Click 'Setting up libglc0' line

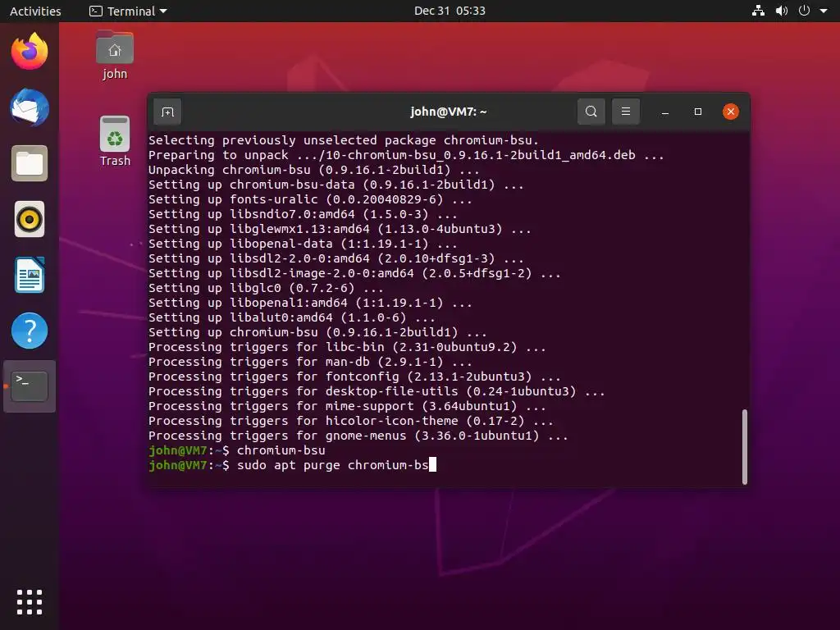point(266,288)
